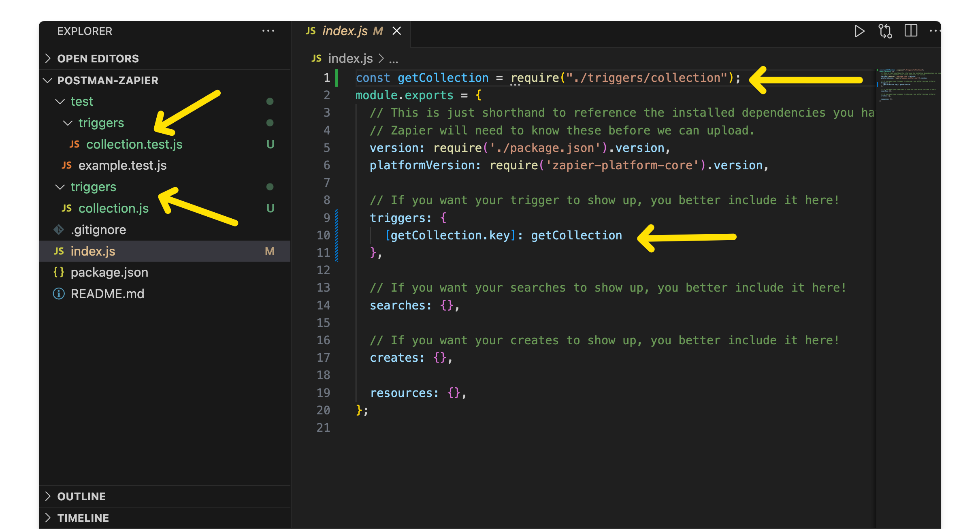
Task: Expand the OPEN EDITORS section
Action: pyautogui.click(x=98, y=59)
